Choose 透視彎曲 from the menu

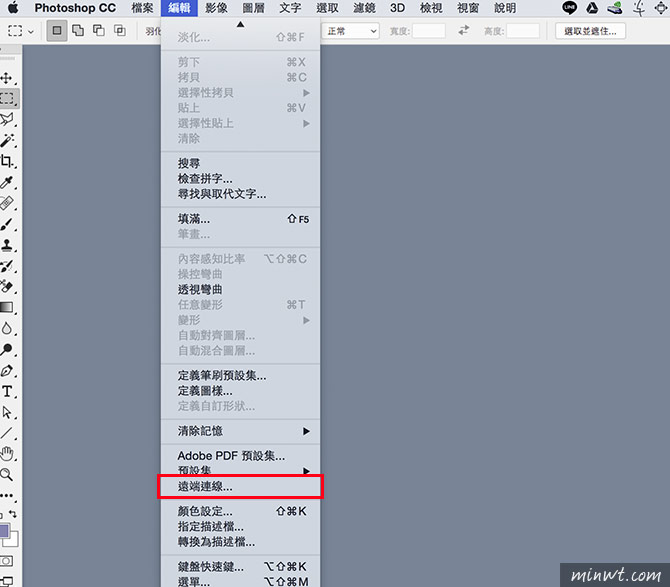240,290
